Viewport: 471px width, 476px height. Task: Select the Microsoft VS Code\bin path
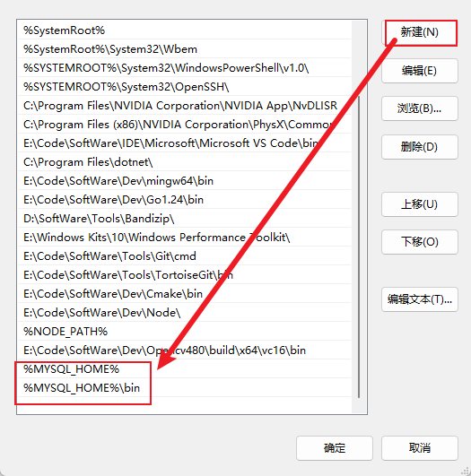pos(185,143)
